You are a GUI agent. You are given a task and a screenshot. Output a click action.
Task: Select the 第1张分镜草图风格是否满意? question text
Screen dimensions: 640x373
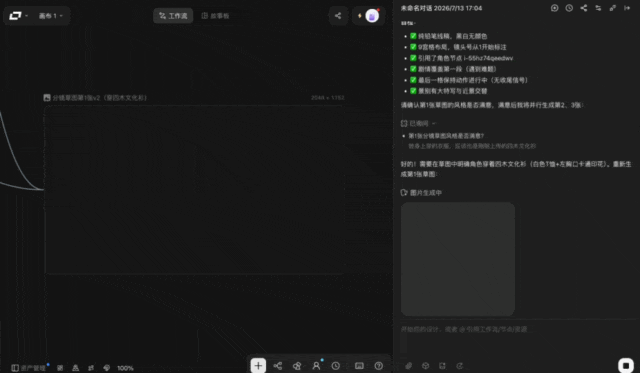point(446,136)
